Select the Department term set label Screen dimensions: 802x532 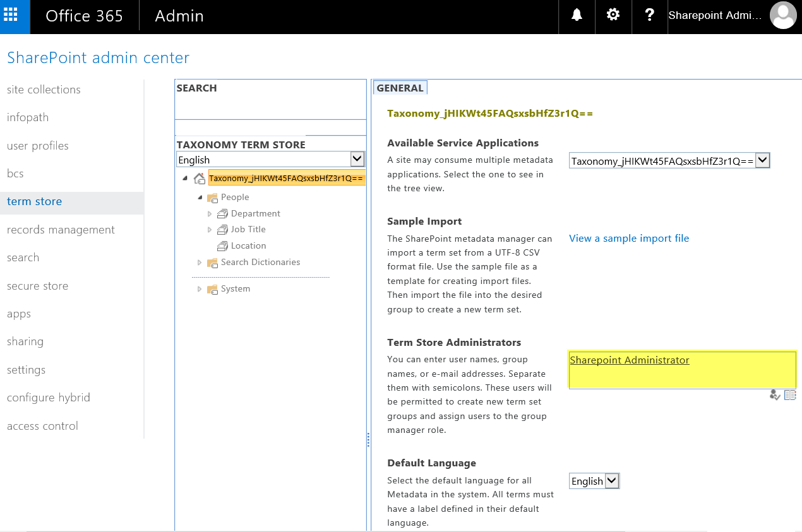(256, 214)
